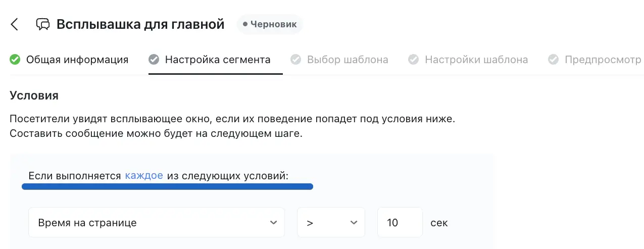Viewport: 644px width, 249px height.
Task: Click the seconds value input field
Action: coord(400,222)
